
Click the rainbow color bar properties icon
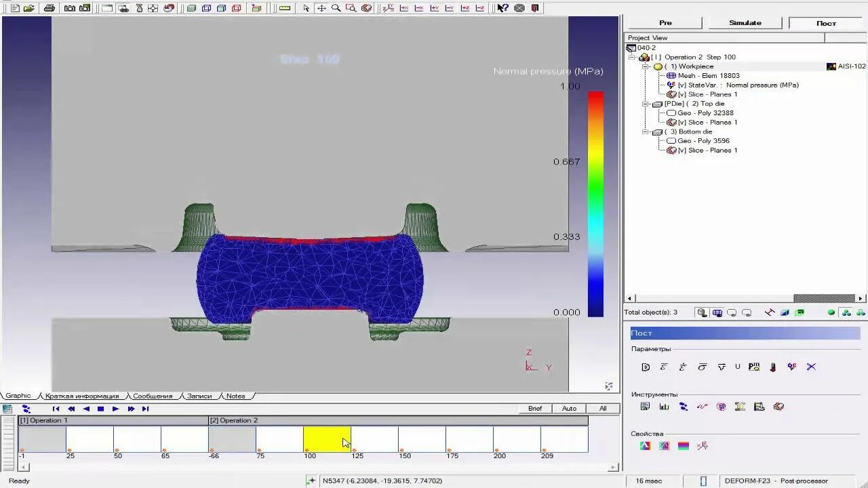683,446
